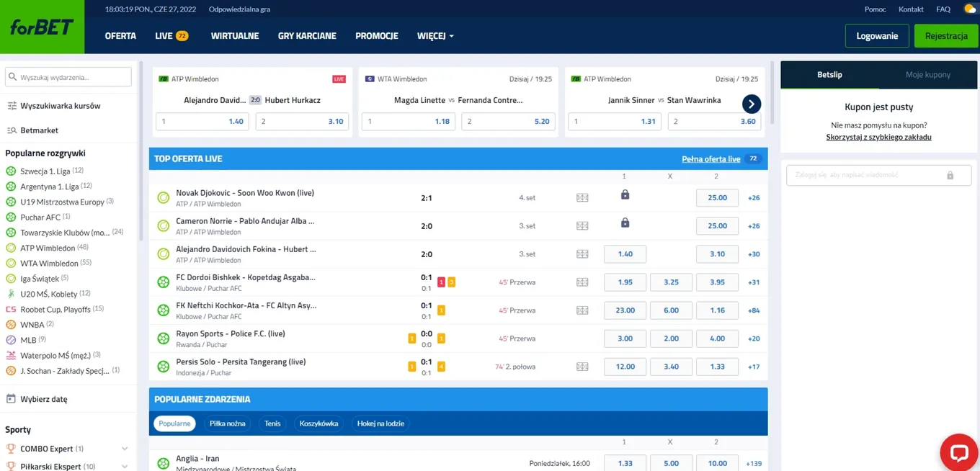The width and height of the screenshot is (980, 471).
Task: Open pitch tracker for Persis Solo match
Action: (582, 367)
